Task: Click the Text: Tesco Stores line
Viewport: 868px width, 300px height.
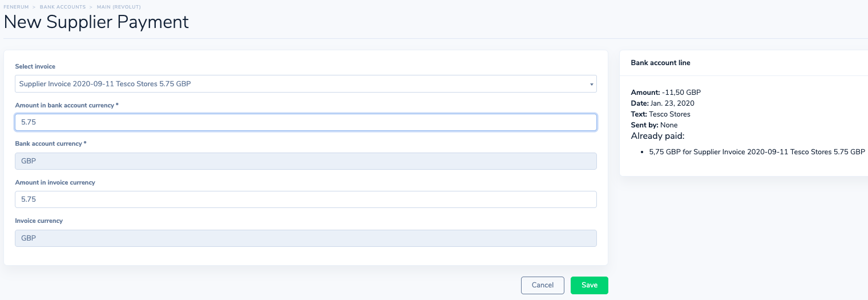Action: pos(660,114)
